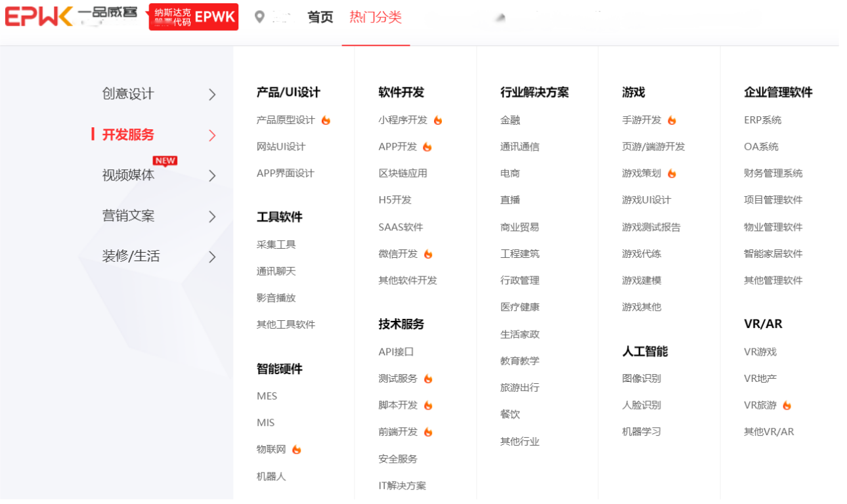
Task: Open the 热门分类 tab
Action: coord(376,17)
